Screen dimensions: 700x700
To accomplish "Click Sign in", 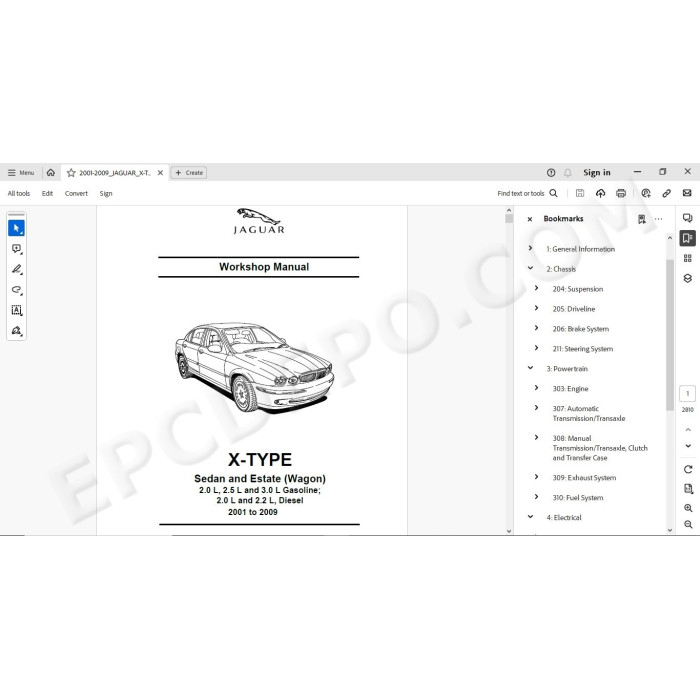I will click(x=597, y=172).
